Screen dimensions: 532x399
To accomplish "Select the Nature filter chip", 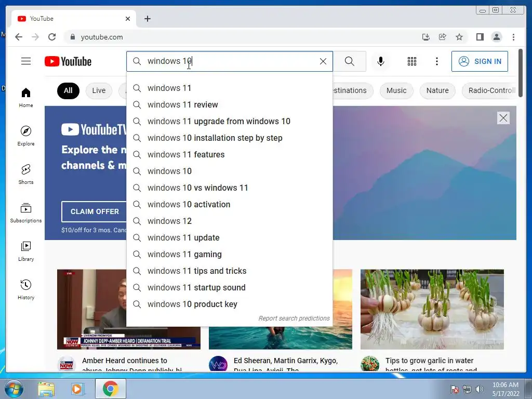I will pos(437,90).
